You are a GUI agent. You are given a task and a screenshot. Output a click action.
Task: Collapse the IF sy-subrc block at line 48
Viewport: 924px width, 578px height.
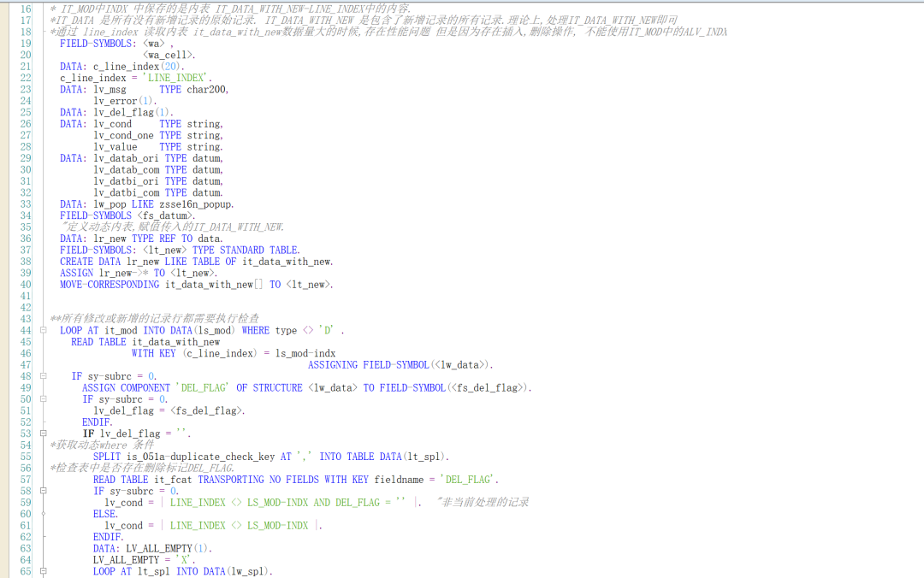click(43, 376)
